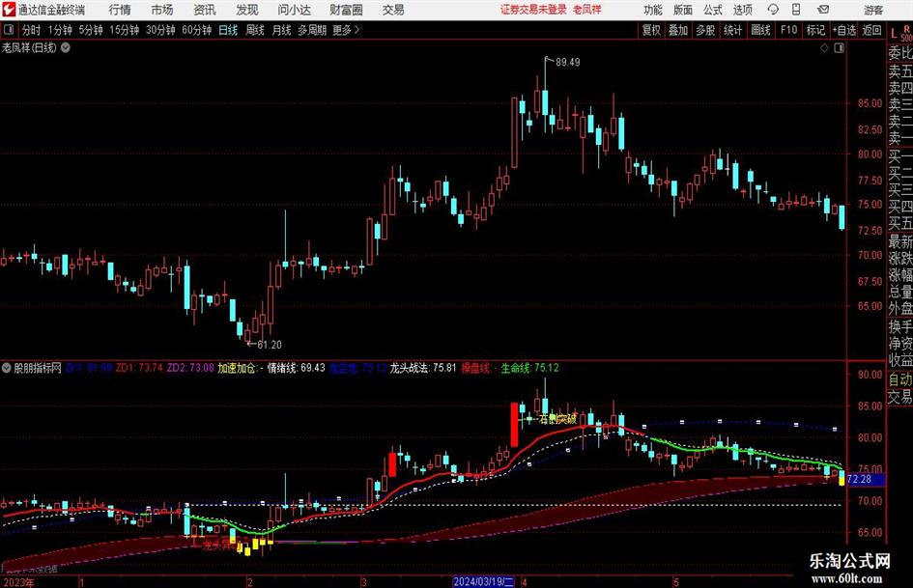This screenshot has width=913, height=588.
Task: Click the 情绪线: 69.43 indicator value
Action: (296, 368)
